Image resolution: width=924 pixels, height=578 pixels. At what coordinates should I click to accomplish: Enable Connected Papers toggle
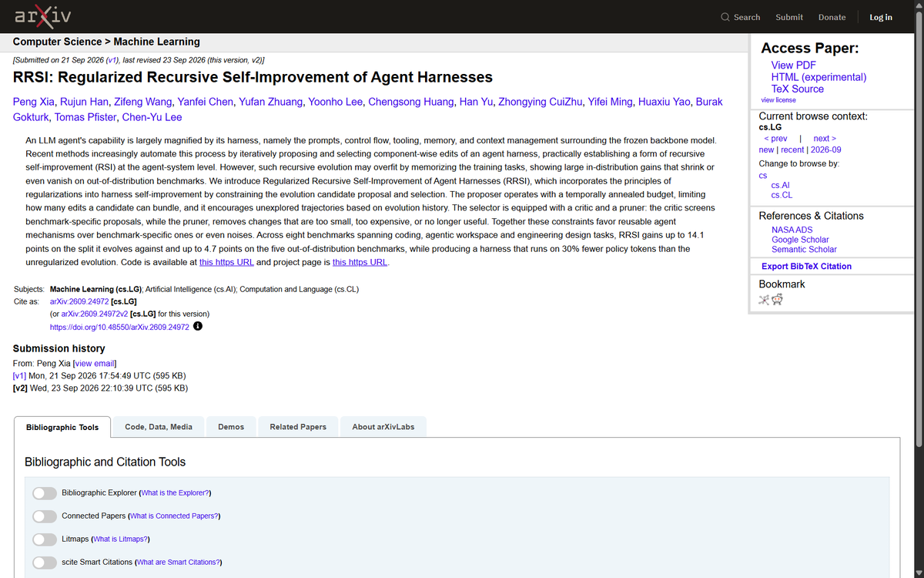[45, 516]
